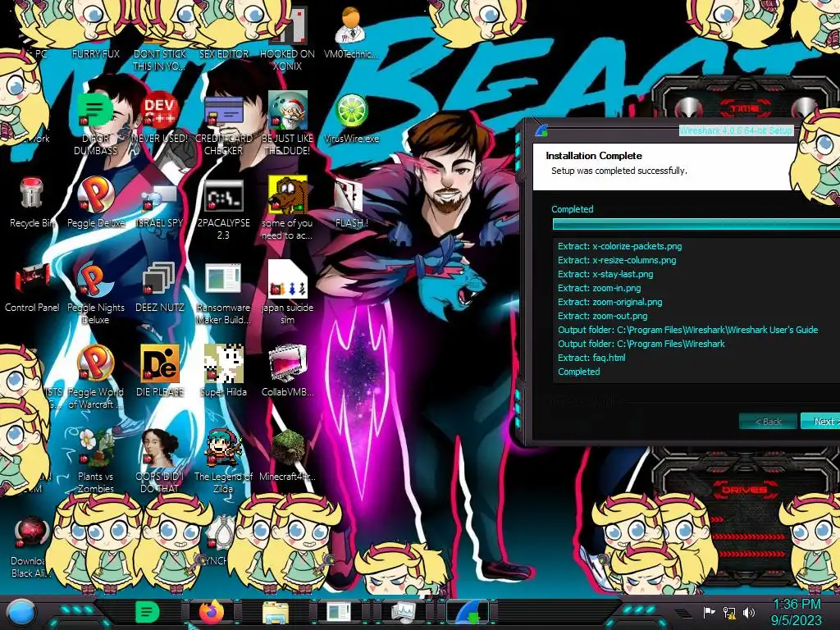The width and height of the screenshot is (840, 630).
Task: Select 'Extract: faq.html' log line
Action: click(x=591, y=358)
